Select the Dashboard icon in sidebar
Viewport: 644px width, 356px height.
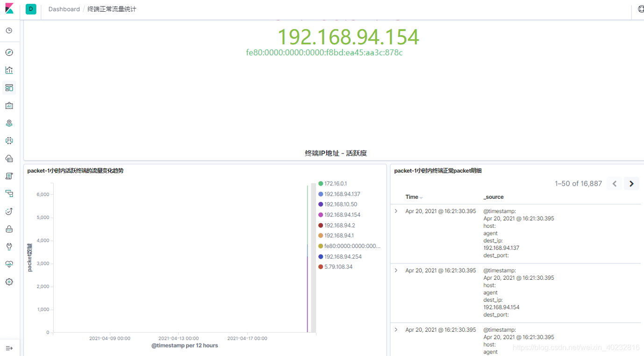coord(9,87)
